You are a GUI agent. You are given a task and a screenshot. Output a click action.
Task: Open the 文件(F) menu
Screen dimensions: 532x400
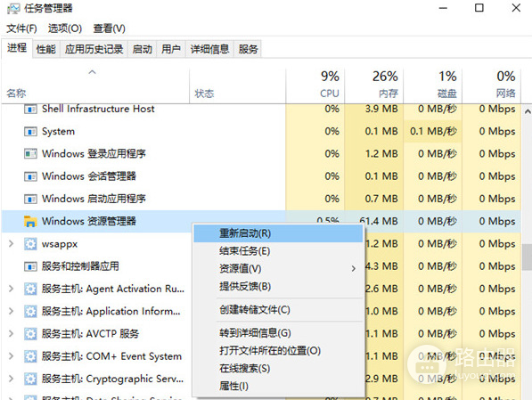click(x=21, y=29)
